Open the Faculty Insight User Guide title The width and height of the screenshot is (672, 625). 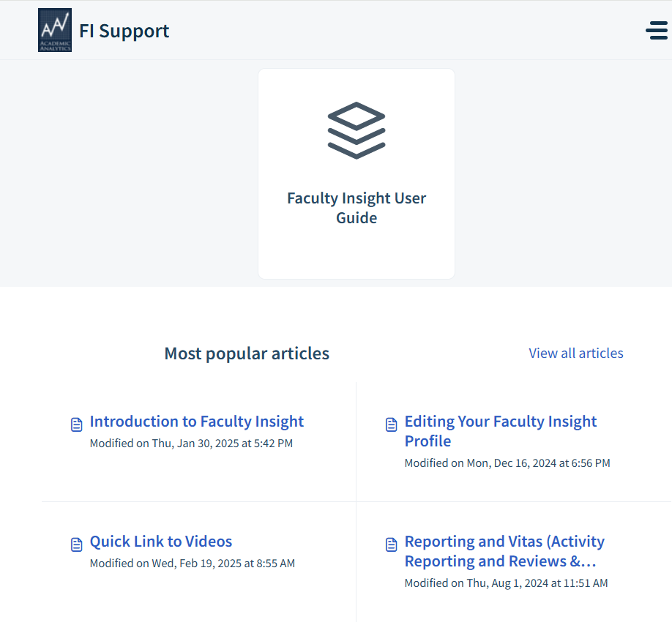[x=356, y=208]
